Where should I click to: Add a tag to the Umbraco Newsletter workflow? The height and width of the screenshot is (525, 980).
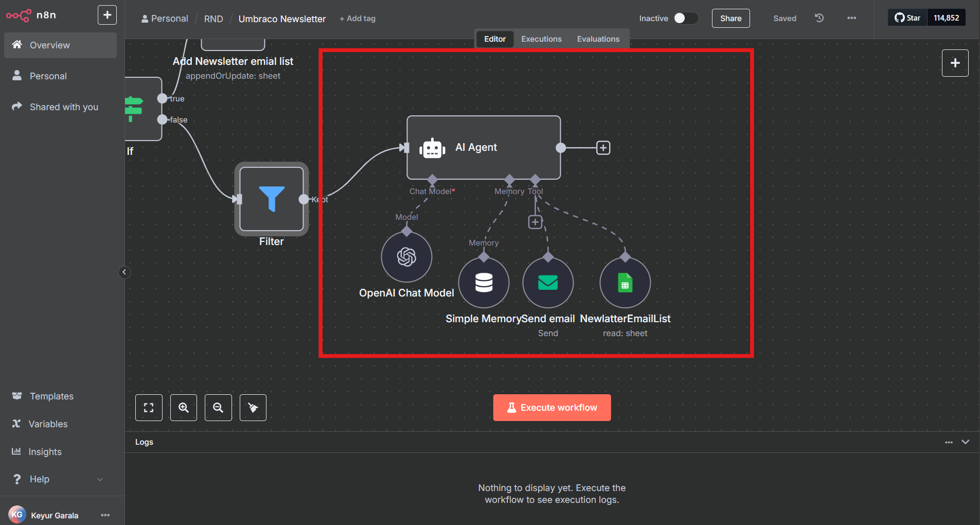357,18
